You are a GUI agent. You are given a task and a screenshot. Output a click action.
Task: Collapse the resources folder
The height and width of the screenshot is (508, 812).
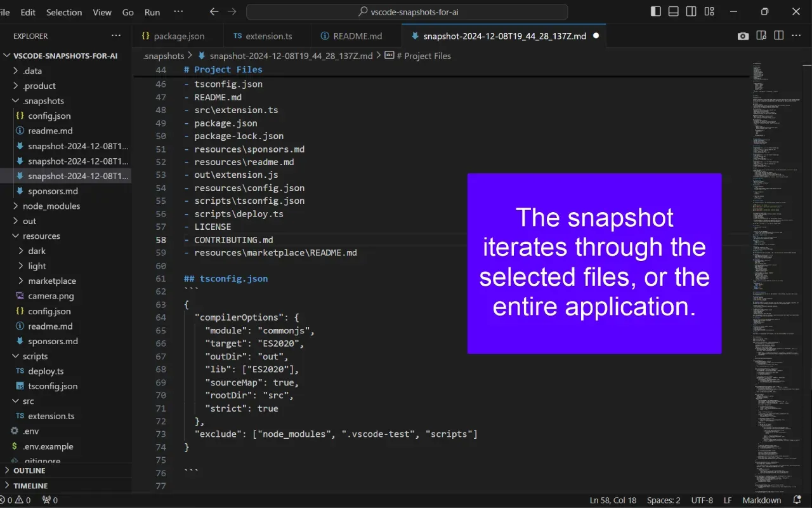pos(41,236)
